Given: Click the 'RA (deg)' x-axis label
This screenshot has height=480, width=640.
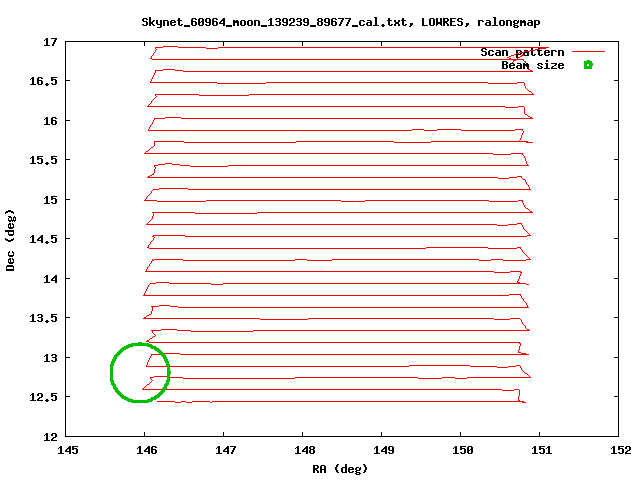Looking at the screenshot, I should (x=340, y=468).
